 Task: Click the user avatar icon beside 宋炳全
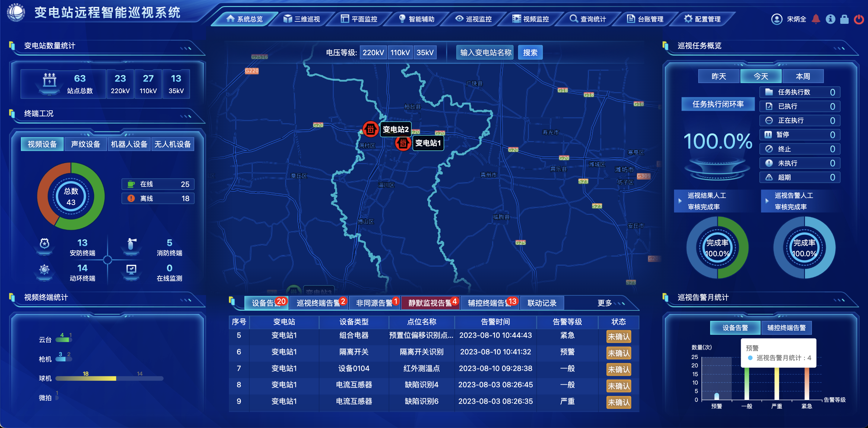[x=777, y=19]
